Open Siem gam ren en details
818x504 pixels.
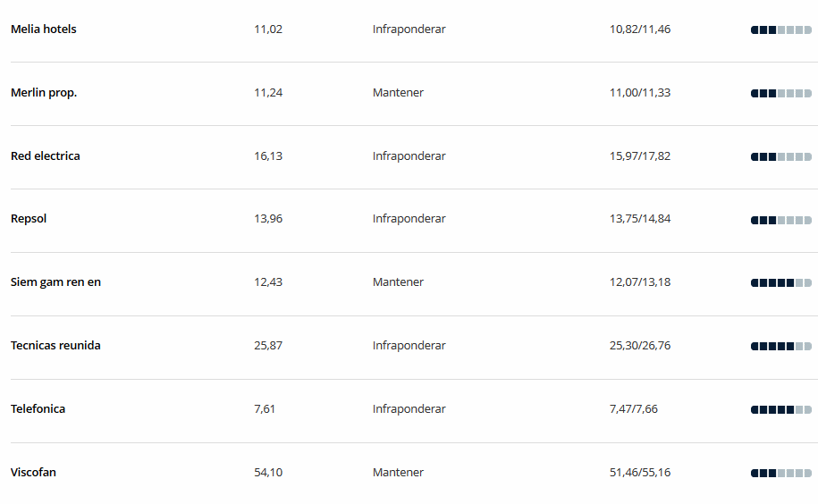(x=55, y=282)
